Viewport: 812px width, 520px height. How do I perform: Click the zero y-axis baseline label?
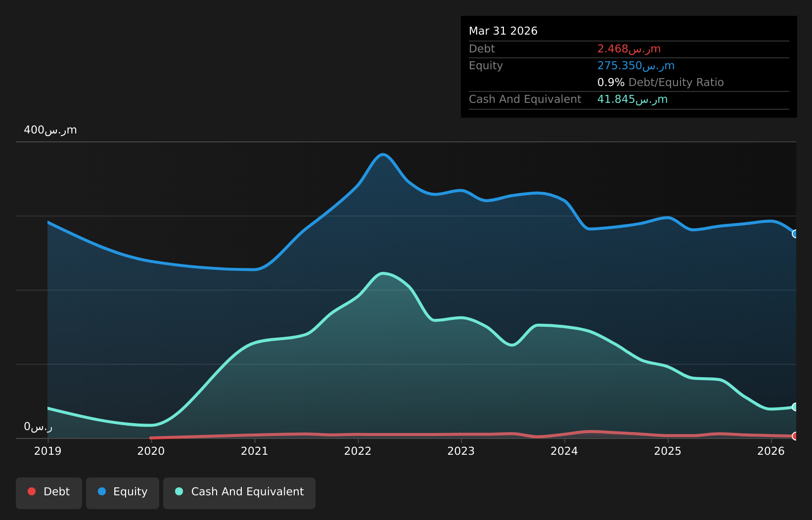[38, 427]
